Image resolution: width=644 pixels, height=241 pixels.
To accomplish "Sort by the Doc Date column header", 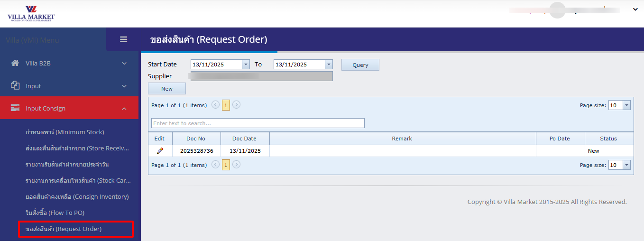I will coord(245,139).
